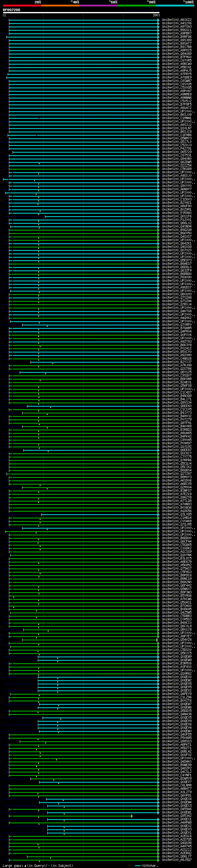Screen dimensions: 197x868
Task: Open hit UniRef100_A4SZV6
Action: tap(177, 23)
